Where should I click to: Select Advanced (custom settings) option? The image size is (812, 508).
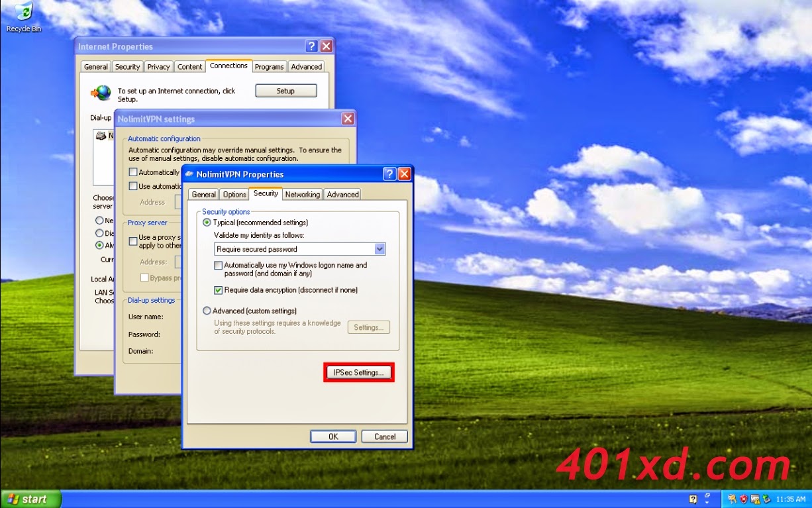[x=207, y=311]
